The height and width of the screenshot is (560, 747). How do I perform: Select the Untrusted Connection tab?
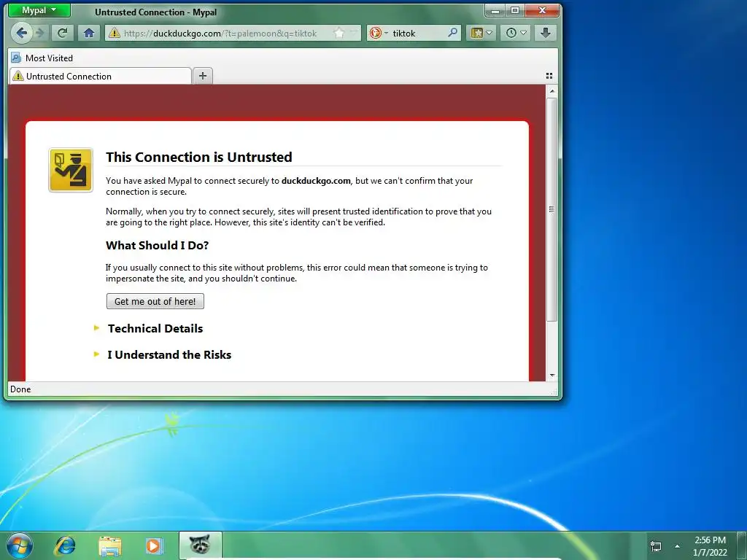point(100,76)
